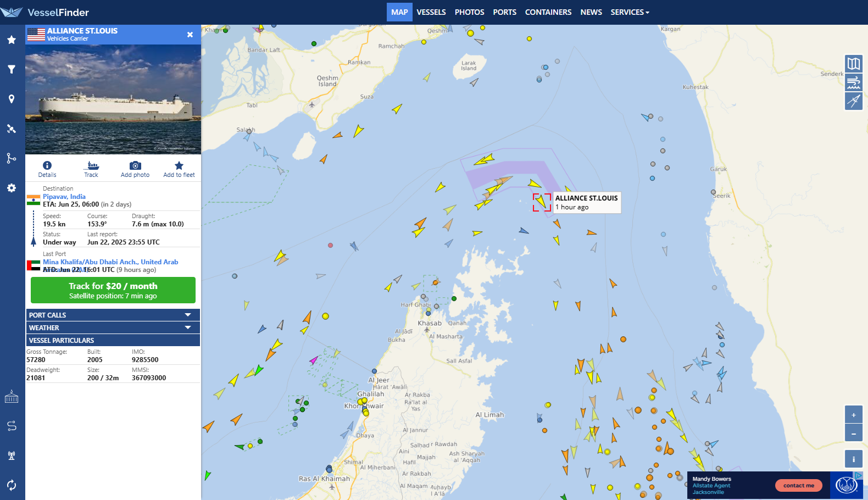Image resolution: width=868 pixels, height=500 pixels.
Task: Click the location pin sidebar icon
Action: pos(12,99)
